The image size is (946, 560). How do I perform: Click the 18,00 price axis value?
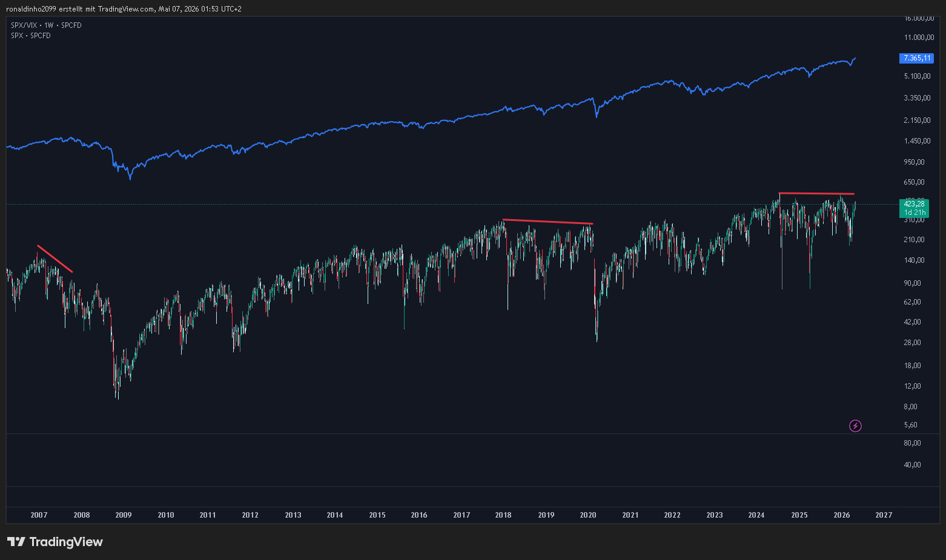pyautogui.click(x=913, y=366)
